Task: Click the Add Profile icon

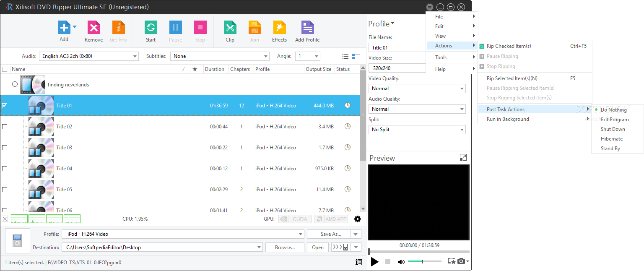Action: tap(307, 28)
